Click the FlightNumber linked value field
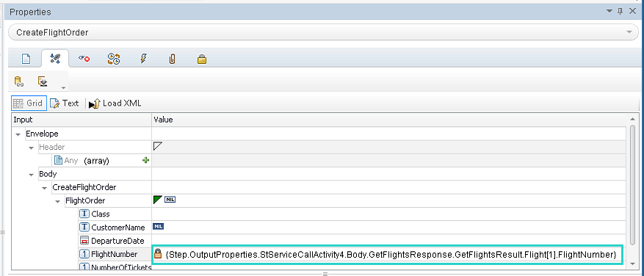 pyautogui.click(x=387, y=255)
